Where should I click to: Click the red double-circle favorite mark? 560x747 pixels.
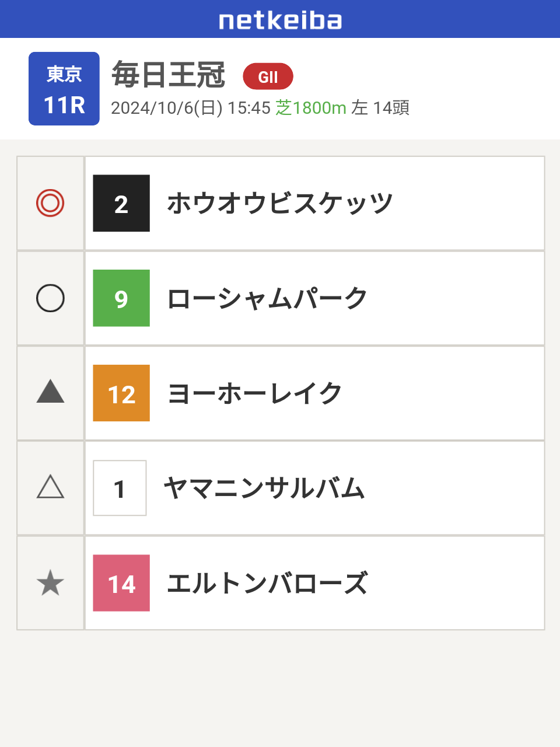[x=50, y=203]
